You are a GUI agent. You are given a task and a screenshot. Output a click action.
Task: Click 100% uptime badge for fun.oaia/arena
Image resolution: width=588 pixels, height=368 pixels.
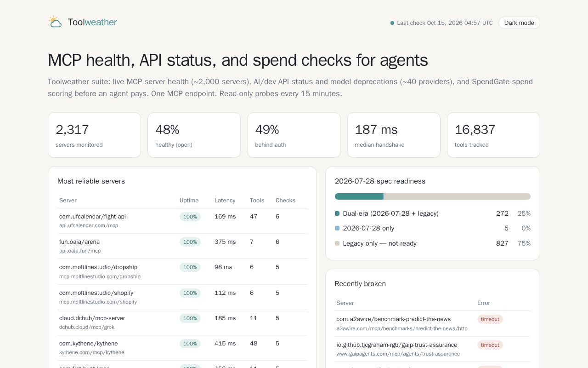[190, 242]
